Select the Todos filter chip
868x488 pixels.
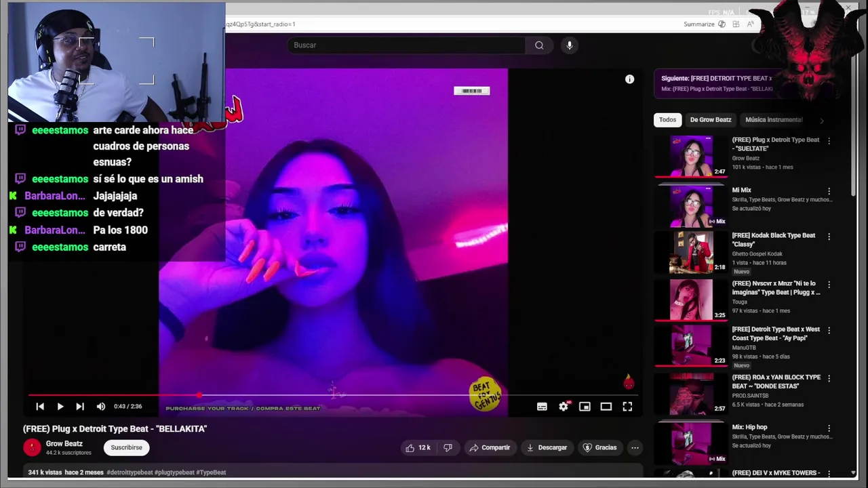667,120
